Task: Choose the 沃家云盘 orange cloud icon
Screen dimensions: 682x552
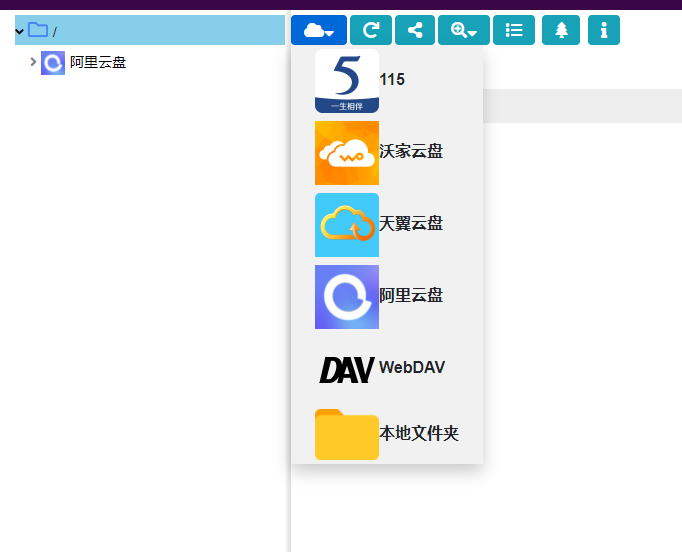Action: pyautogui.click(x=346, y=153)
